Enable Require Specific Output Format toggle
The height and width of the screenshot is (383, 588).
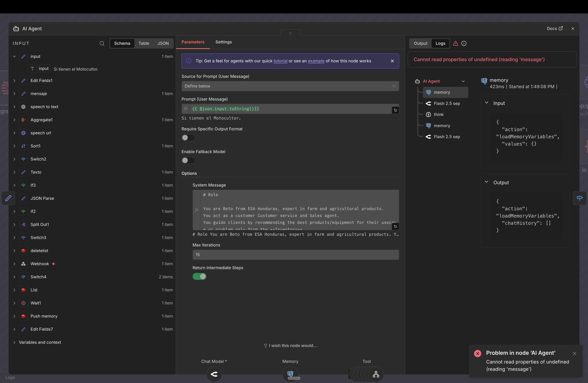tap(188, 138)
